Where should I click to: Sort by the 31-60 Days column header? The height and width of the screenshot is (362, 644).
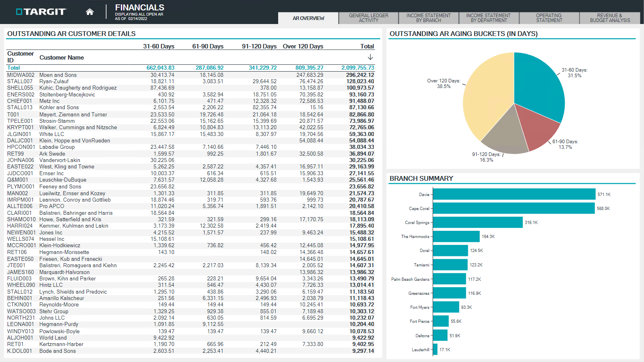point(158,46)
